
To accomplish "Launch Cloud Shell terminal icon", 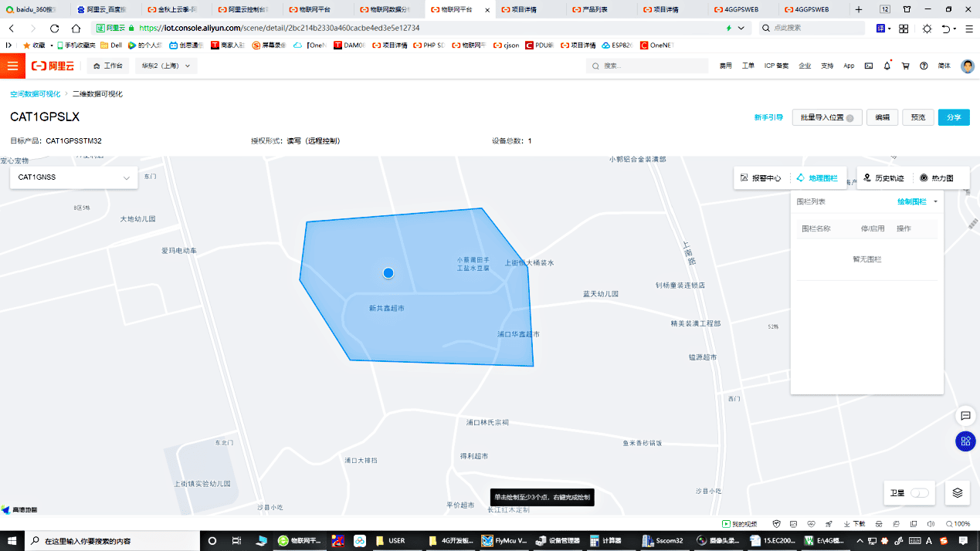I will click(x=869, y=66).
